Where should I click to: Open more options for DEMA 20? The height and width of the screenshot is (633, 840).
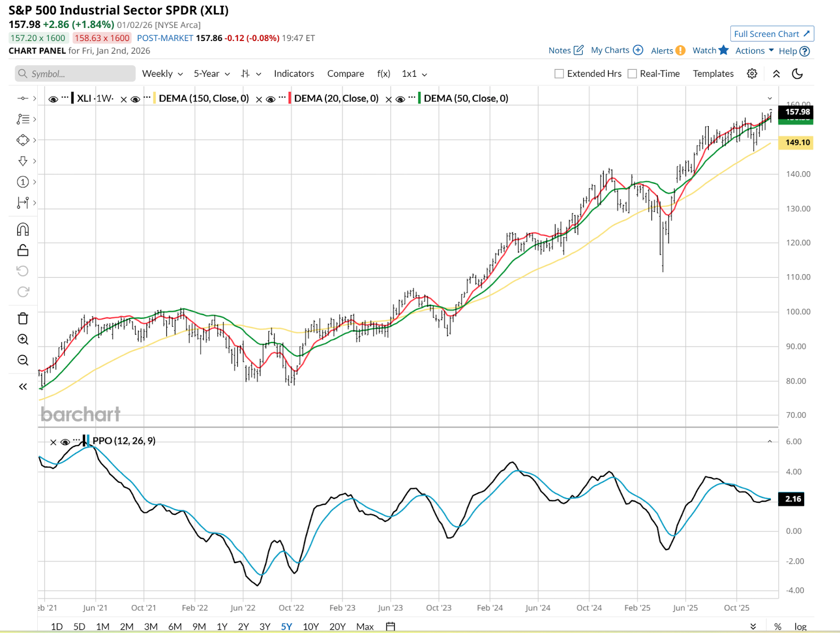282,97
